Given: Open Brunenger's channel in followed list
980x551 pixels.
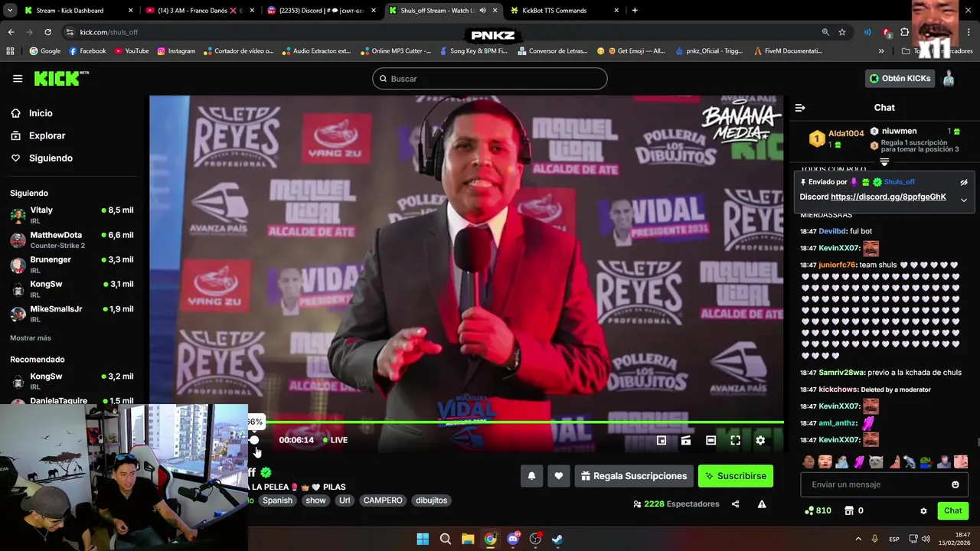Looking at the screenshot, I should (72, 264).
